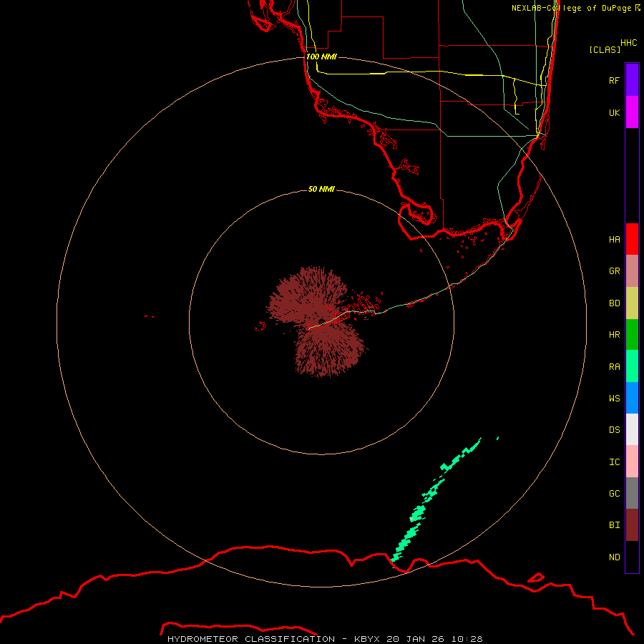Viewport: 644px width, 644px height.
Task: Click the DS legend label
Action: [x=614, y=429]
